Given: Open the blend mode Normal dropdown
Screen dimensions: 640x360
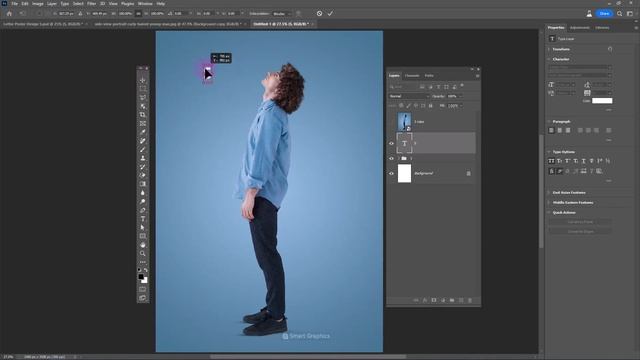Looking at the screenshot, I should point(409,96).
